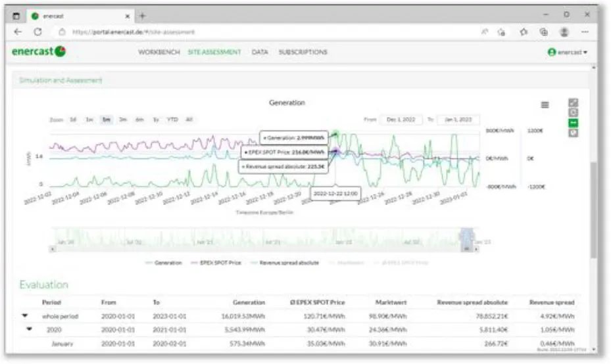The width and height of the screenshot is (611, 364).
Task: Click the Simulation and Assessment heading
Action: tap(61, 80)
